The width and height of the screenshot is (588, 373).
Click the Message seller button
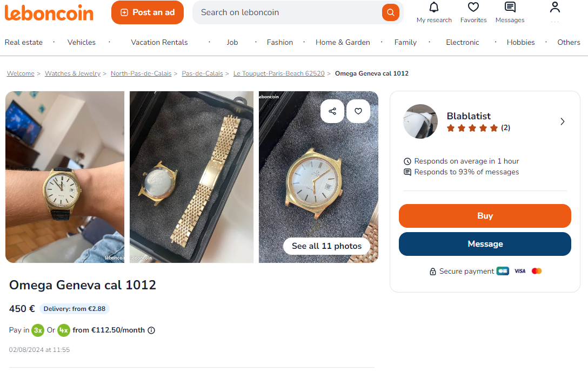(x=485, y=244)
